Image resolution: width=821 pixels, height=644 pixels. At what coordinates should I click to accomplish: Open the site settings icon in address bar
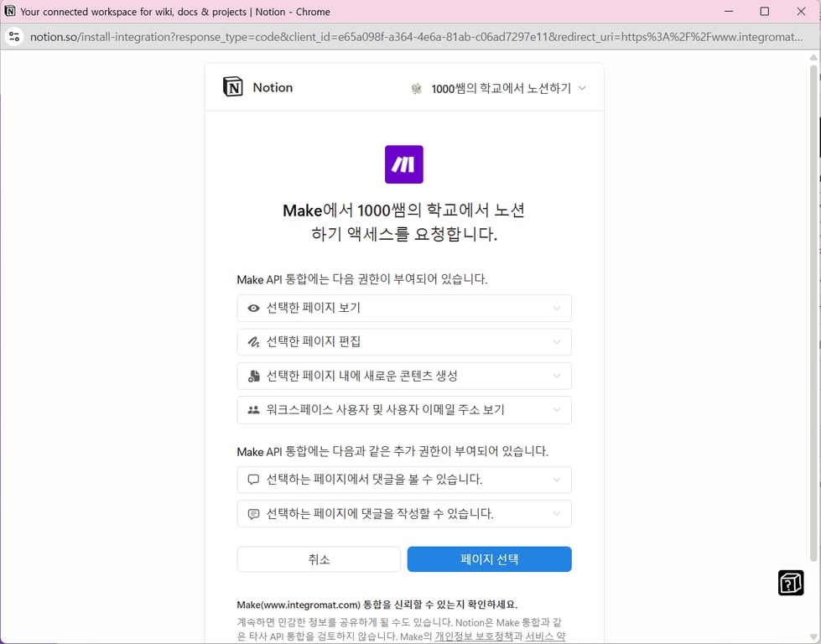coord(14,37)
